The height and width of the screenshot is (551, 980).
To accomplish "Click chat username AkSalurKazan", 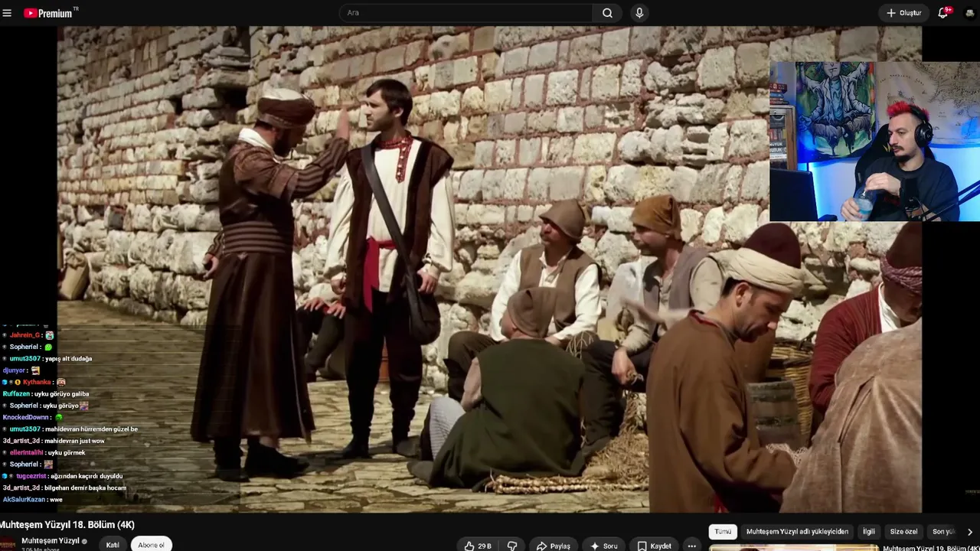I will pos(24,500).
